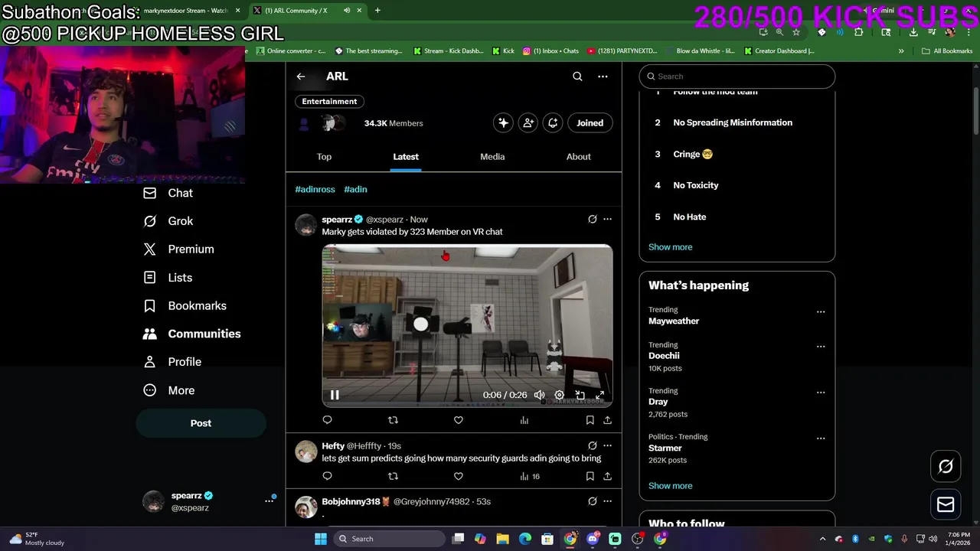Open the community search magnifier icon
This screenshot has width=980, height=551.
tap(577, 77)
